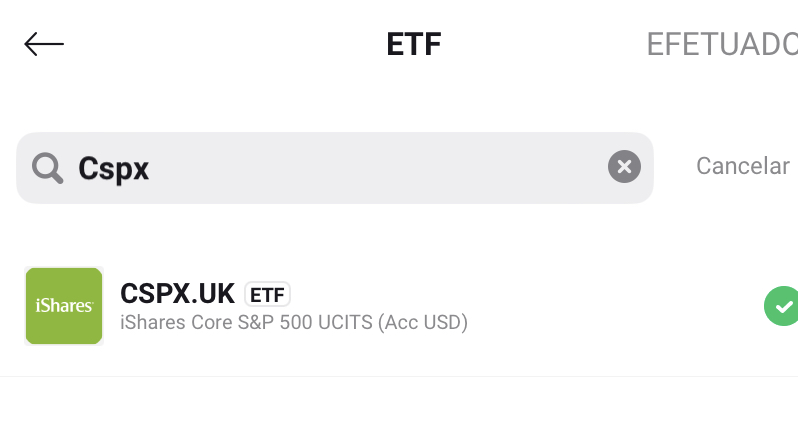
Task: Return to the previous screen arrow
Action: (x=44, y=44)
